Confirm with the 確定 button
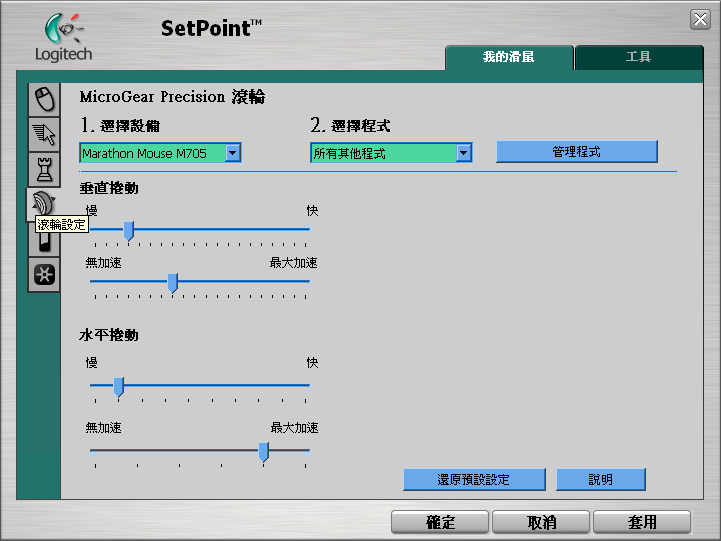Image resolution: width=721 pixels, height=541 pixels. tap(440, 522)
